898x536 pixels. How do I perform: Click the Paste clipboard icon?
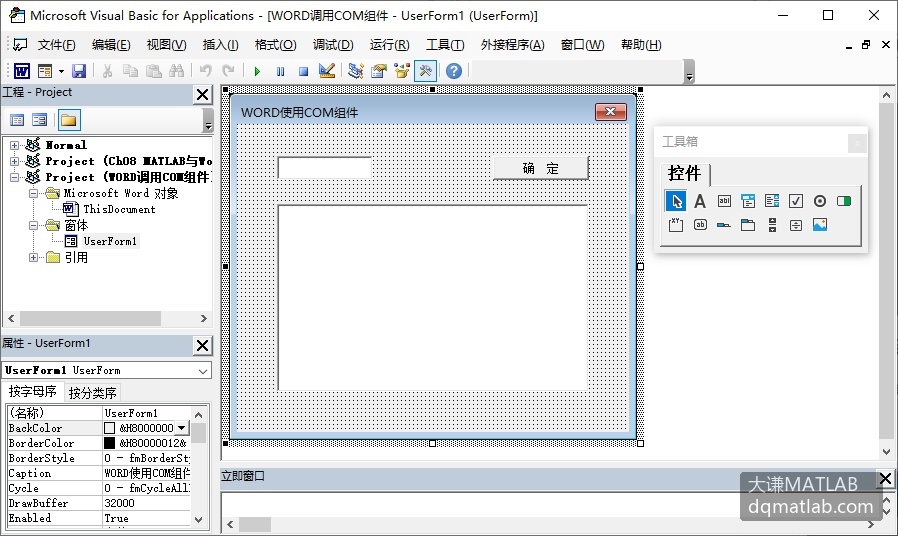153,71
